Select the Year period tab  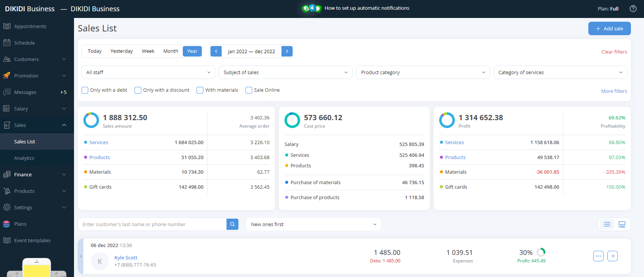[192, 51]
